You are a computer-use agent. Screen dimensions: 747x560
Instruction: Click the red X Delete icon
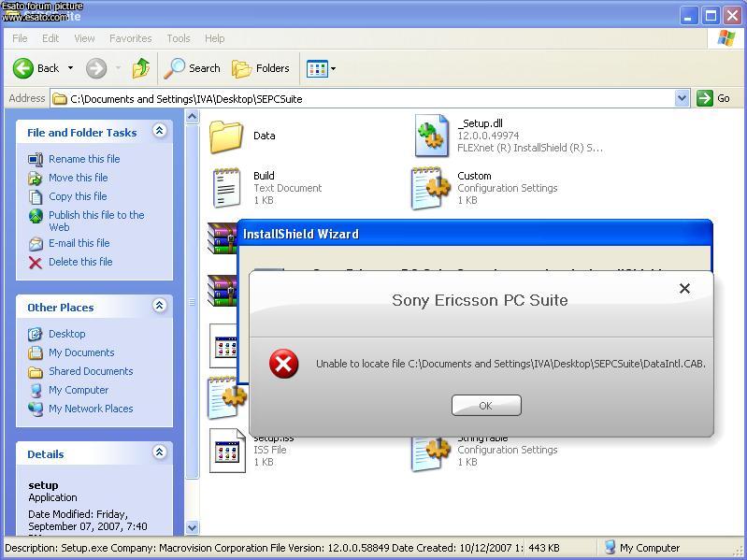point(36,263)
